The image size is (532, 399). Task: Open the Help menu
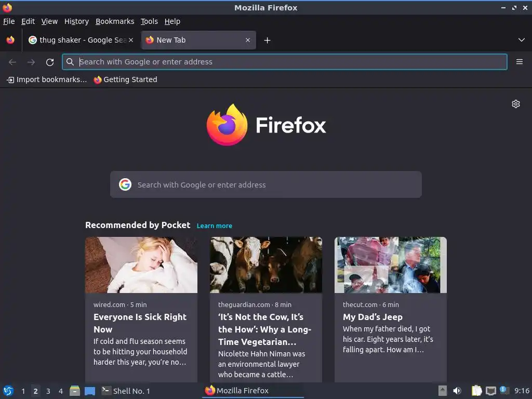click(x=172, y=21)
